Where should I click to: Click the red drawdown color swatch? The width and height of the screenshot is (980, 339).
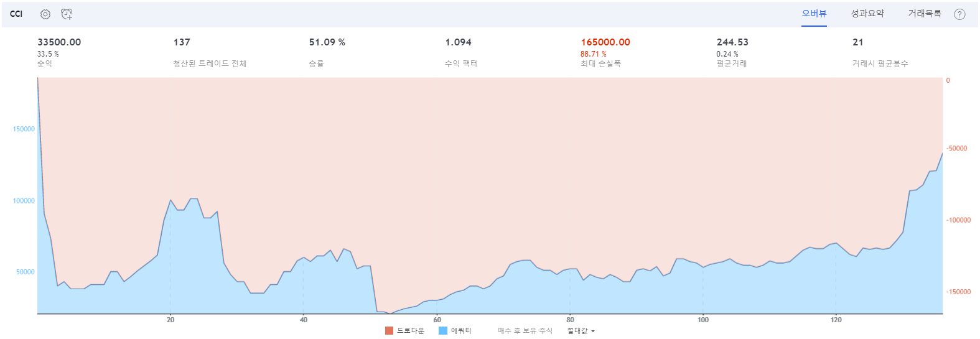pyautogui.click(x=389, y=331)
